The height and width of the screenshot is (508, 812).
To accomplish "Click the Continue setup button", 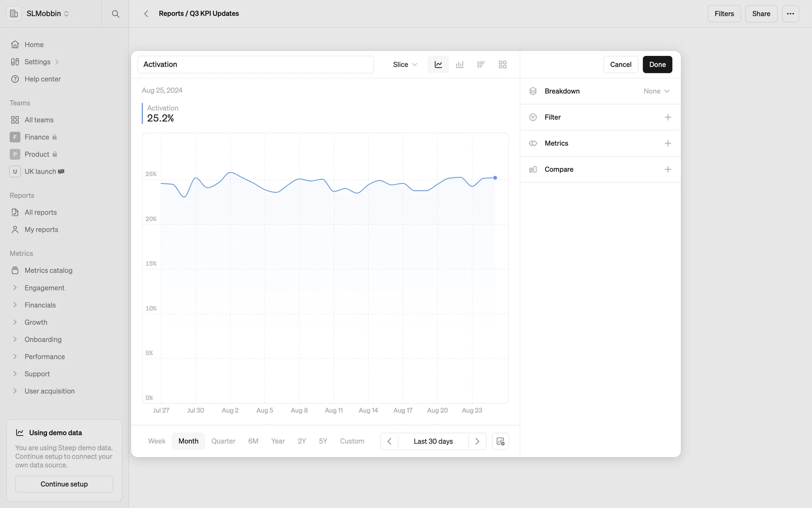I will pos(64,484).
